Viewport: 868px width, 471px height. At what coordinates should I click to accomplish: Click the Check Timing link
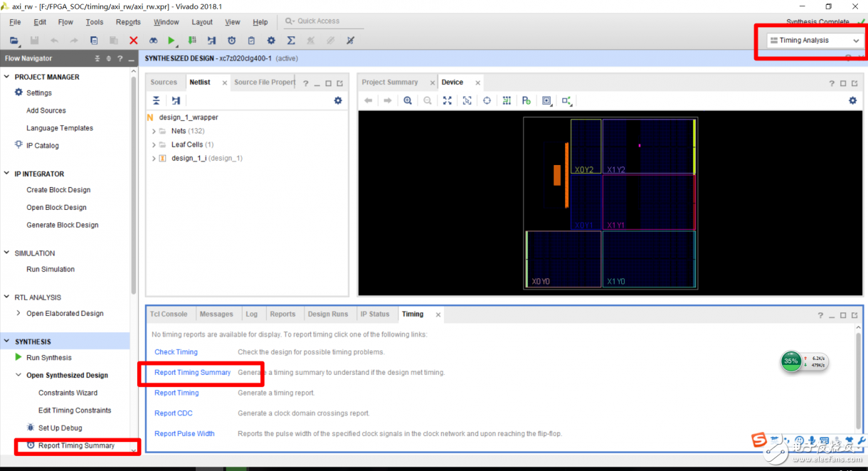(176, 352)
